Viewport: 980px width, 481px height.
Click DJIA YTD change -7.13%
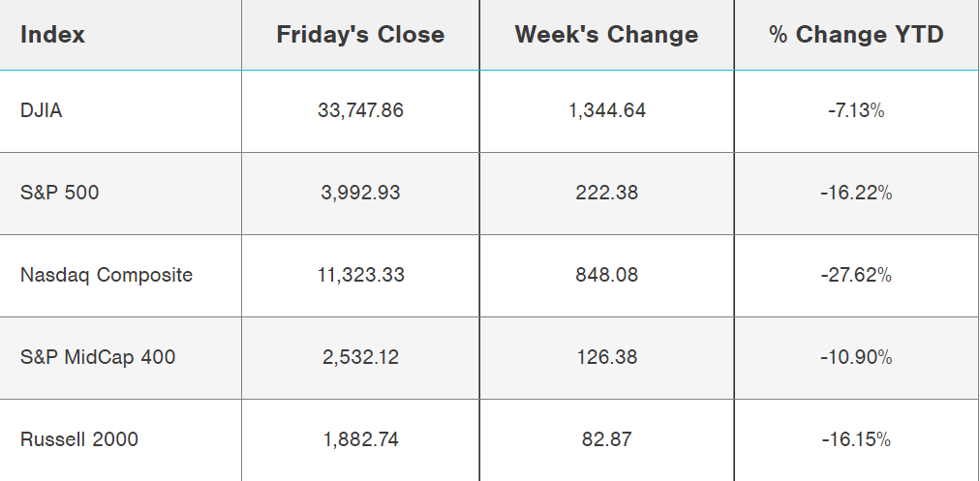pos(856,110)
